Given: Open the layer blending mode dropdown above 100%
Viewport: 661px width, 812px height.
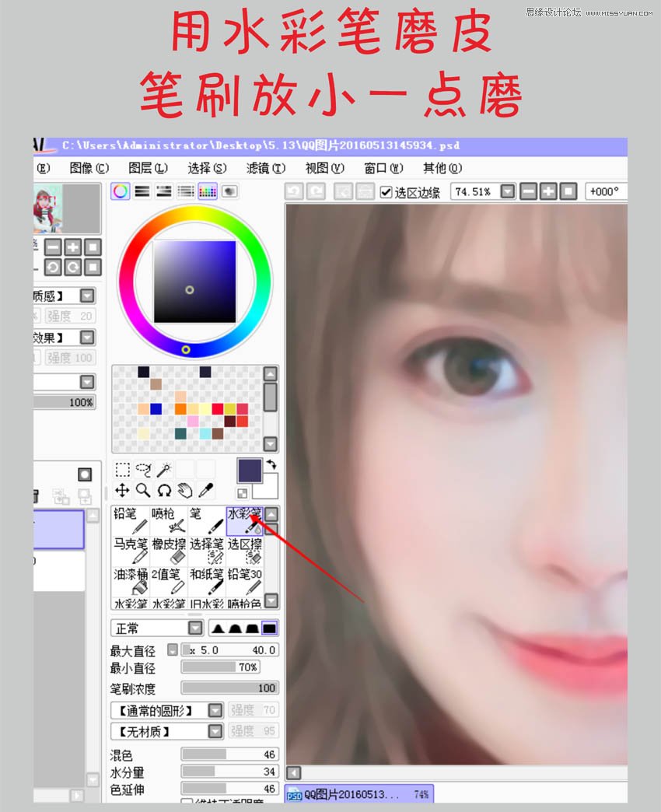Looking at the screenshot, I should pyautogui.click(x=87, y=382).
